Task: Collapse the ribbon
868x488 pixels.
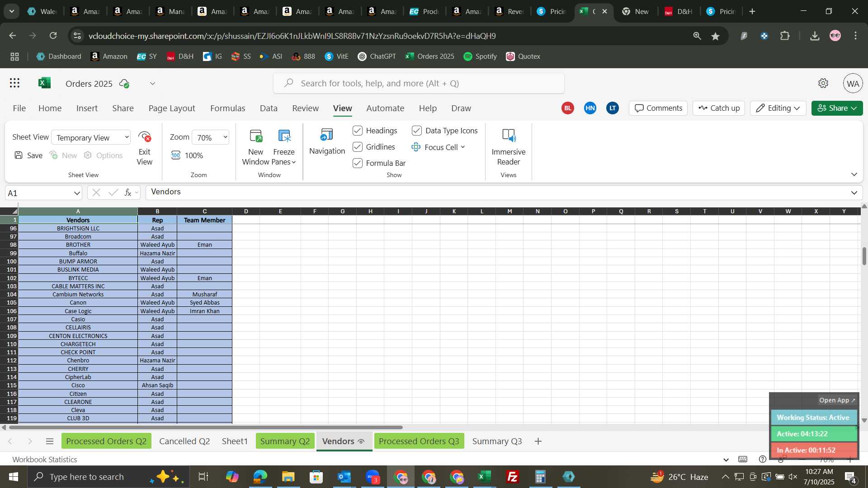Action: coord(854,174)
